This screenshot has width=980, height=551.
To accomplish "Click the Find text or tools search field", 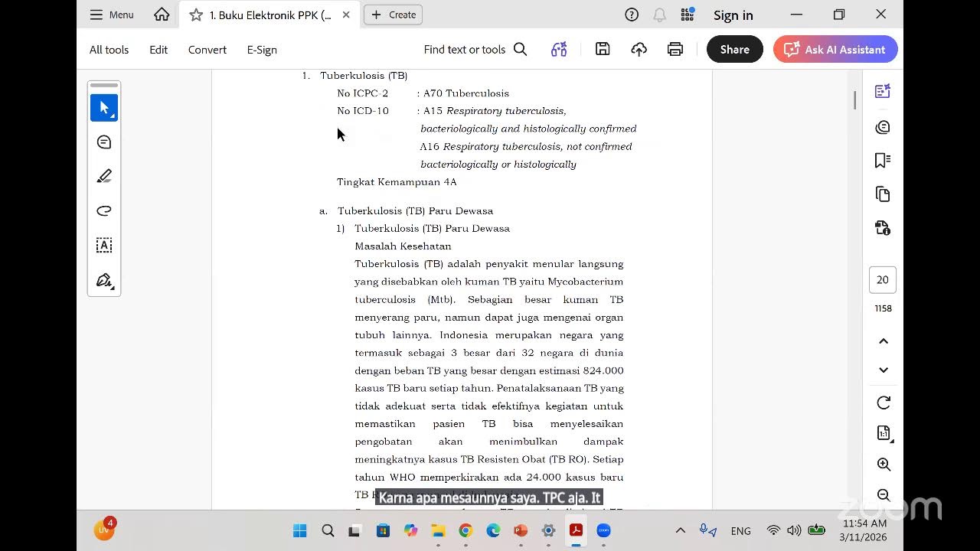I will coord(475,50).
